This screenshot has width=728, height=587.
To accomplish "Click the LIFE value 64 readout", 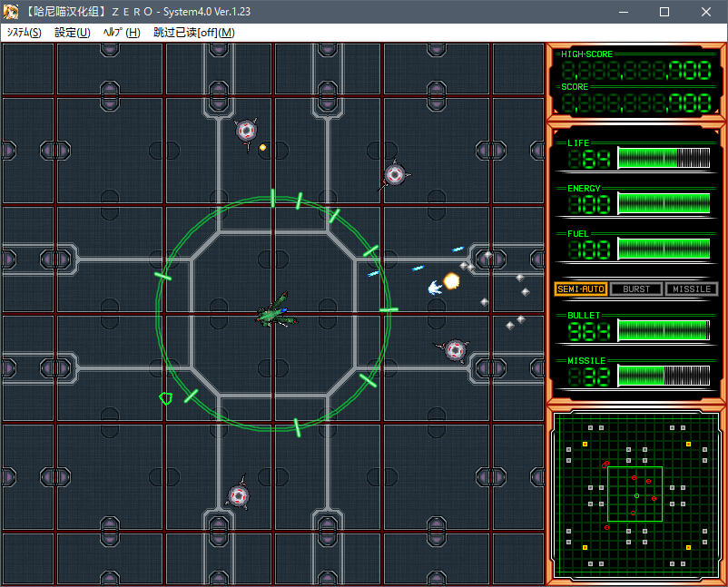I will (x=590, y=159).
